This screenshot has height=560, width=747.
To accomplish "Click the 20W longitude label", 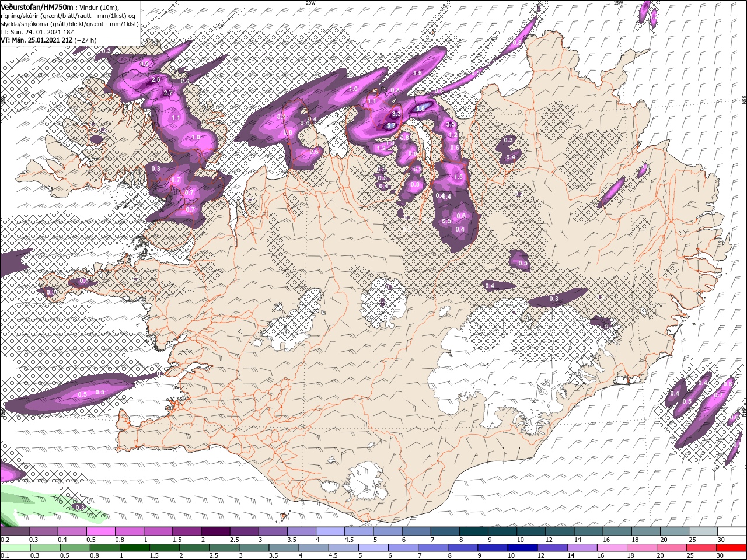I will point(310,2).
